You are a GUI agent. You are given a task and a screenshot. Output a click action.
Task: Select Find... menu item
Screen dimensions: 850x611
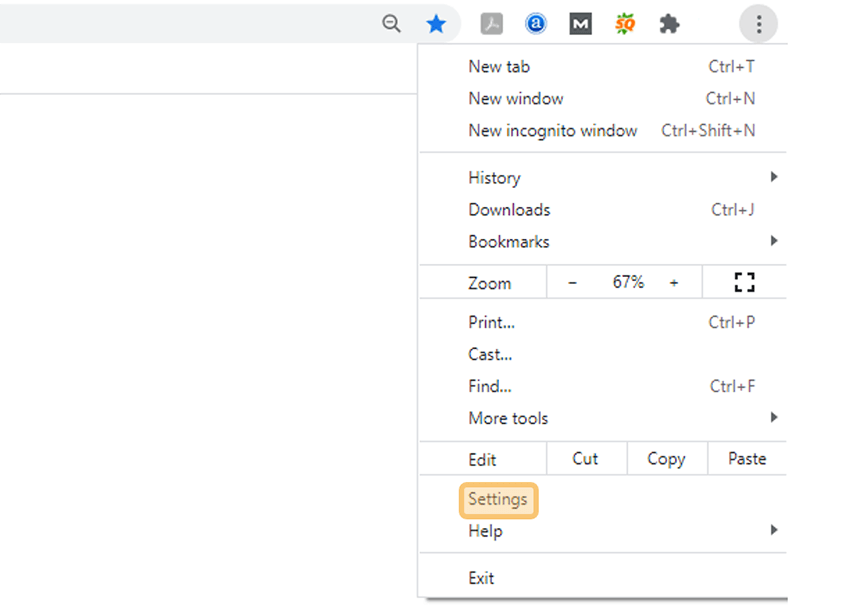(603, 386)
